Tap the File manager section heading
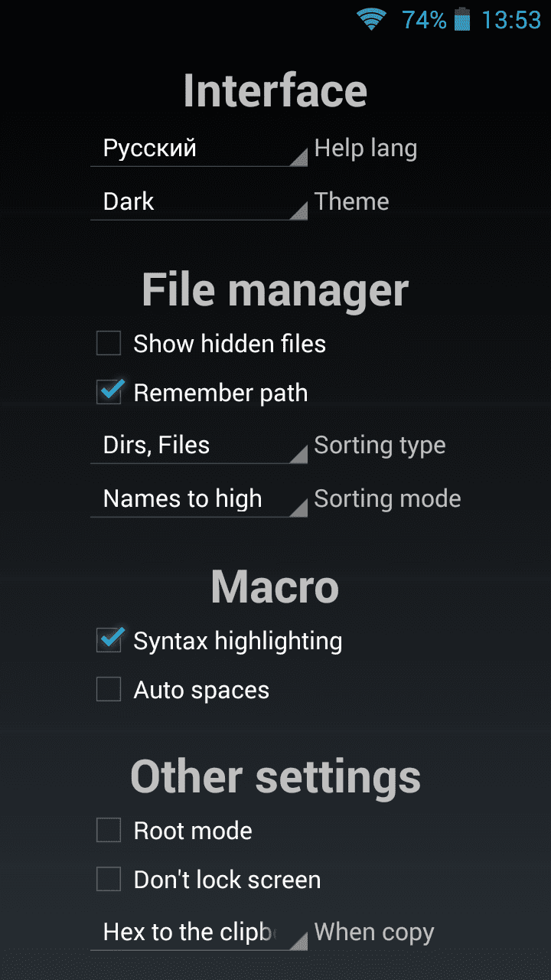Viewport: 551px width, 980px height. point(275,291)
